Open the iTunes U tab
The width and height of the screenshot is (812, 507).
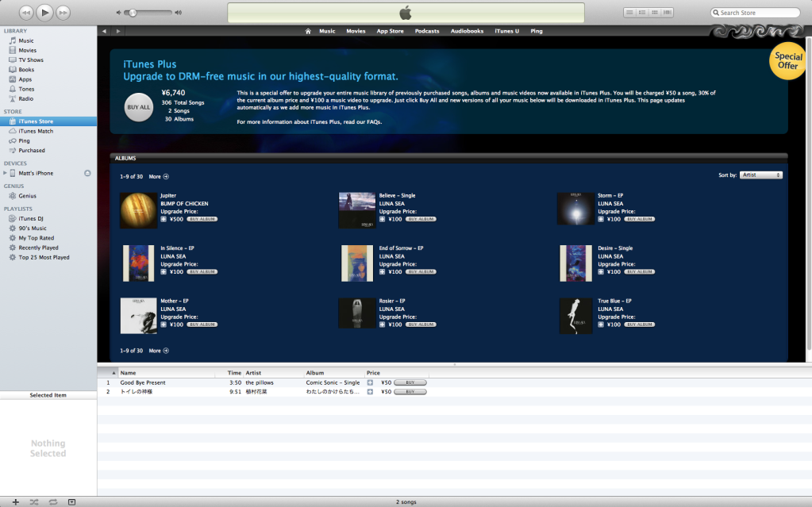506,31
